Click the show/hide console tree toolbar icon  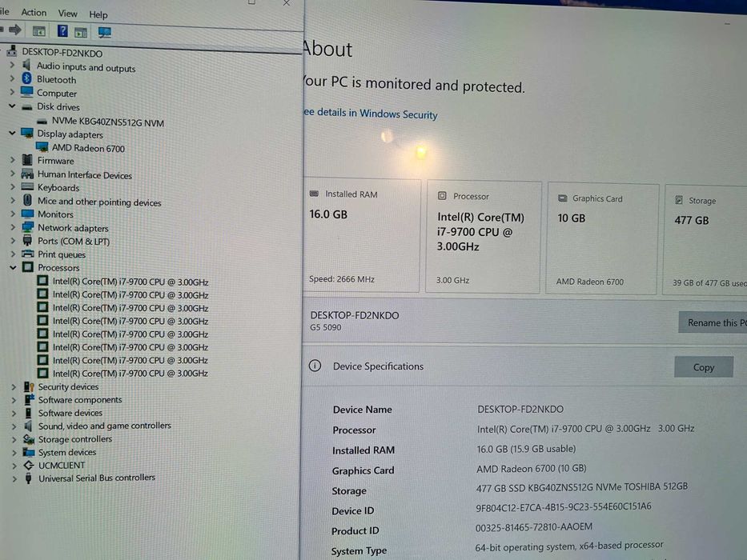click(39, 31)
